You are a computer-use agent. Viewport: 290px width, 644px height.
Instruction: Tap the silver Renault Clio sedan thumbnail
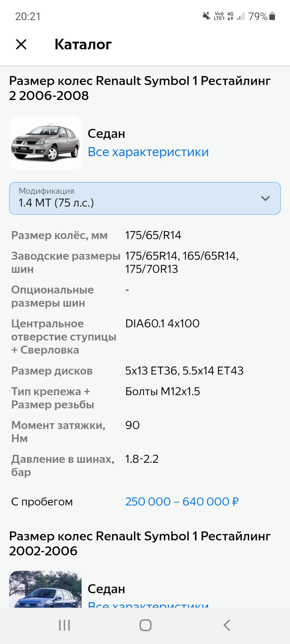[45, 143]
